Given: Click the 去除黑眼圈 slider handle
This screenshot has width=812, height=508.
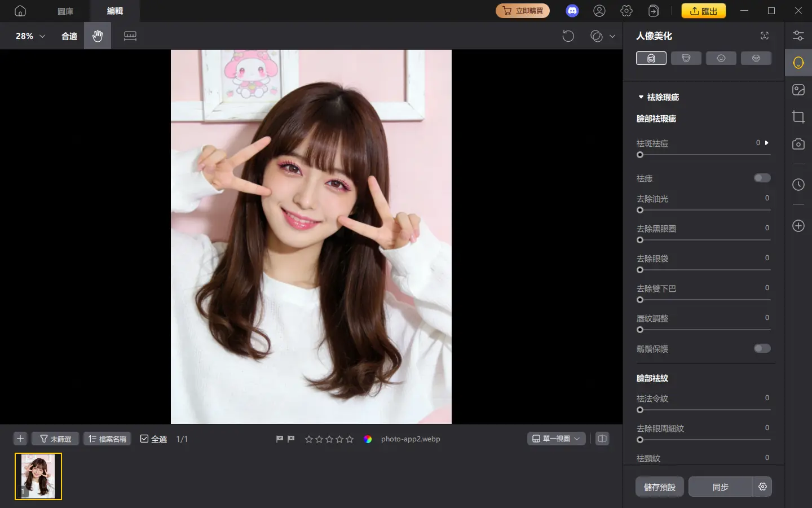Looking at the screenshot, I should point(640,240).
